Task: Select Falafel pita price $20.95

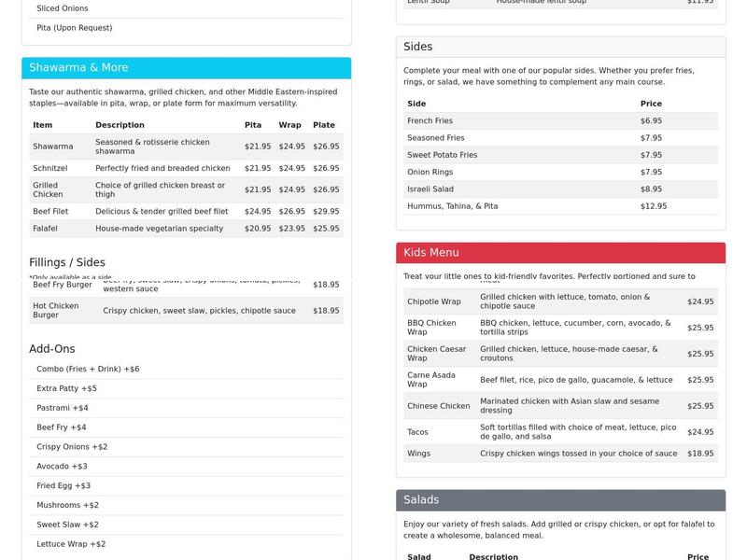Action: [258, 229]
